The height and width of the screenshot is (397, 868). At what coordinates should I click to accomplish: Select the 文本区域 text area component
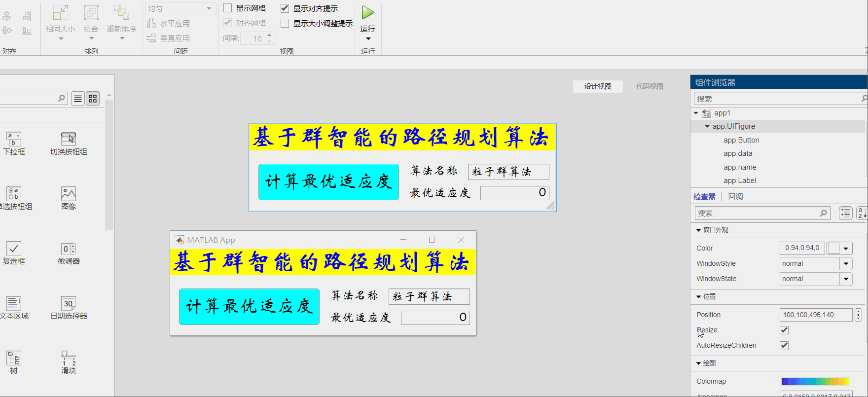coord(14,308)
